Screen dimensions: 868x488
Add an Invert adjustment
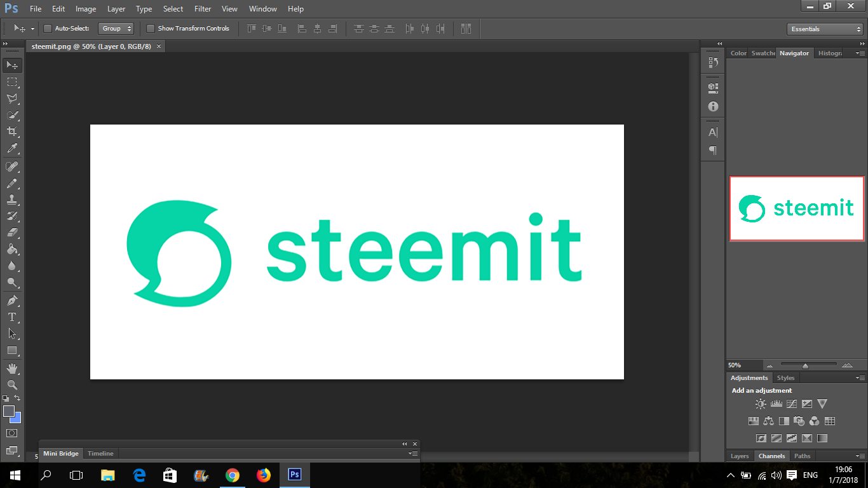click(761, 438)
